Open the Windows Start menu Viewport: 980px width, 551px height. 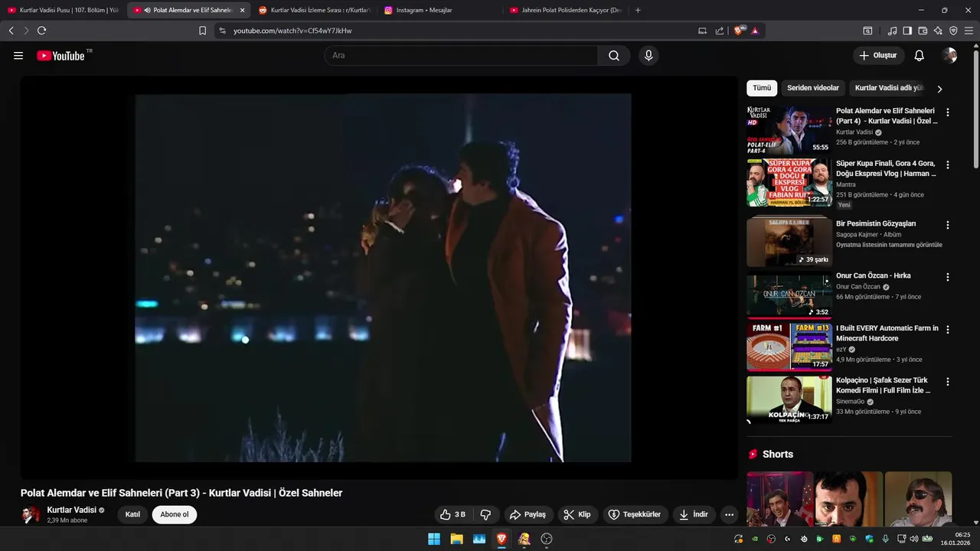[434, 539]
